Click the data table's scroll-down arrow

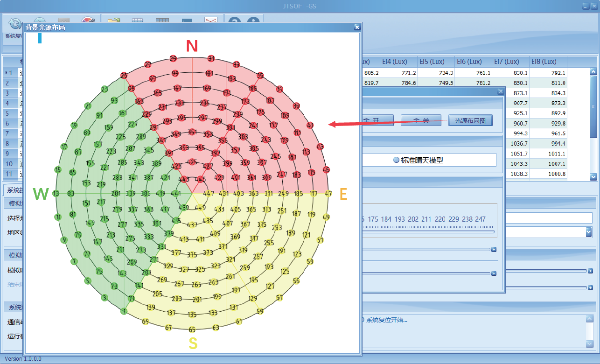coord(593,177)
